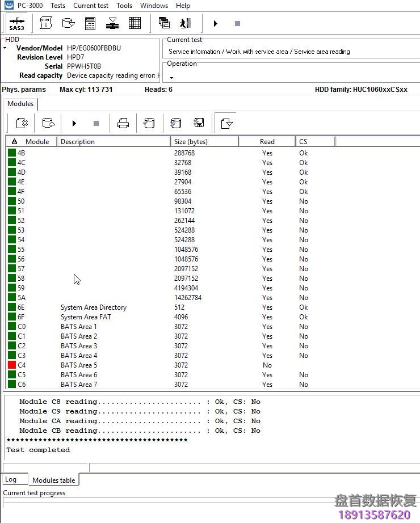
Task: Select the BATS Area 7 description cell
Action: click(x=79, y=384)
